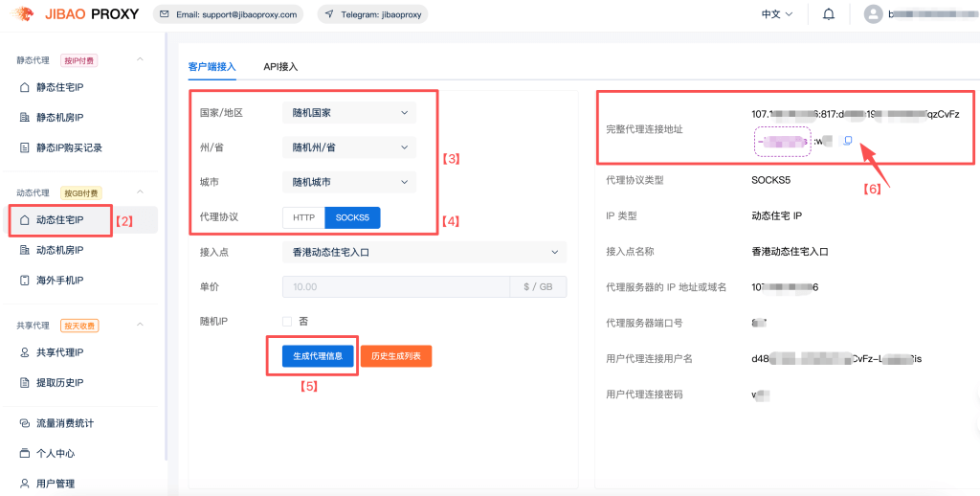Click the icon for 个人中心
The height and width of the screenshot is (496, 980).
(x=24, y=454)
